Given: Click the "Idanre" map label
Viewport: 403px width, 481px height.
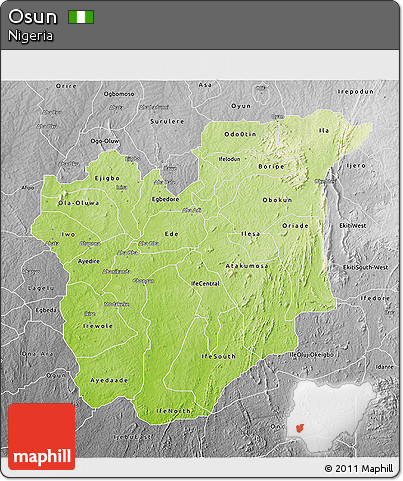Looking at the screenshot, I should [385, 367].
